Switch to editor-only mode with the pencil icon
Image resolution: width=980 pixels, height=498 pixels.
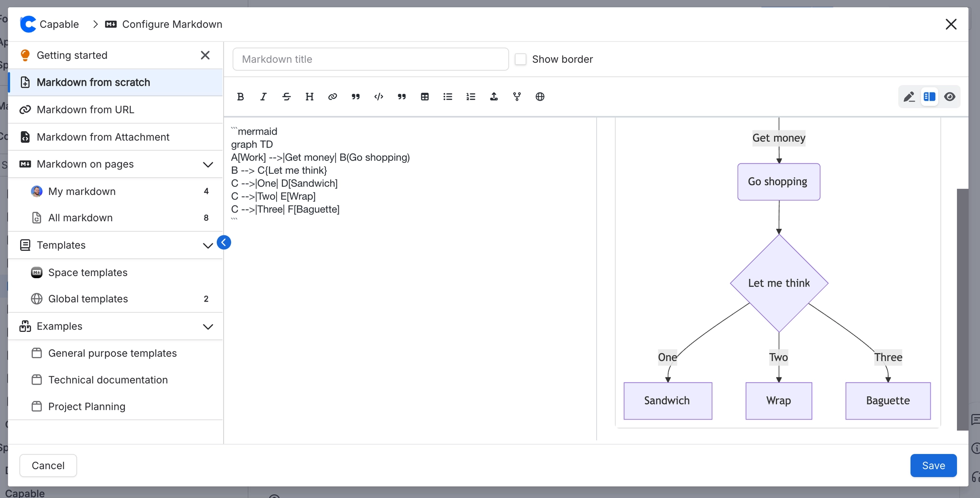click(909, 97)
